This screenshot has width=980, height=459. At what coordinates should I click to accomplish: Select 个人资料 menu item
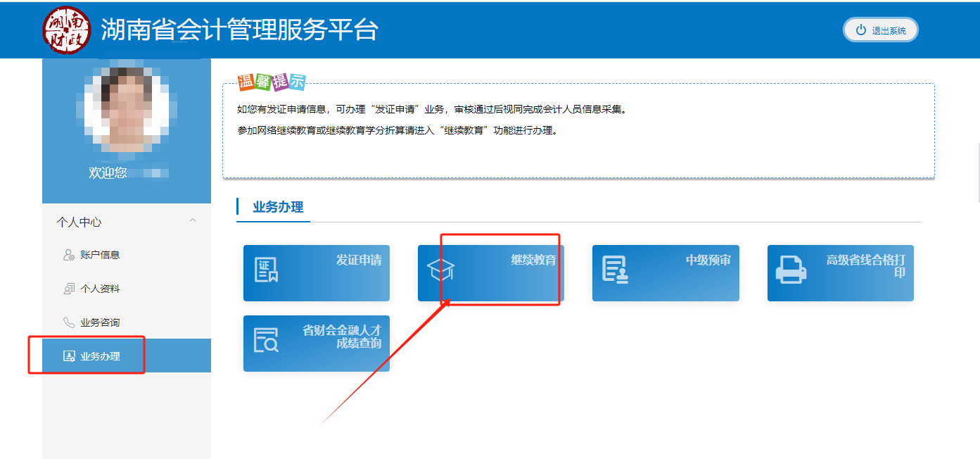pyautogui.click(x=100, y=289)
